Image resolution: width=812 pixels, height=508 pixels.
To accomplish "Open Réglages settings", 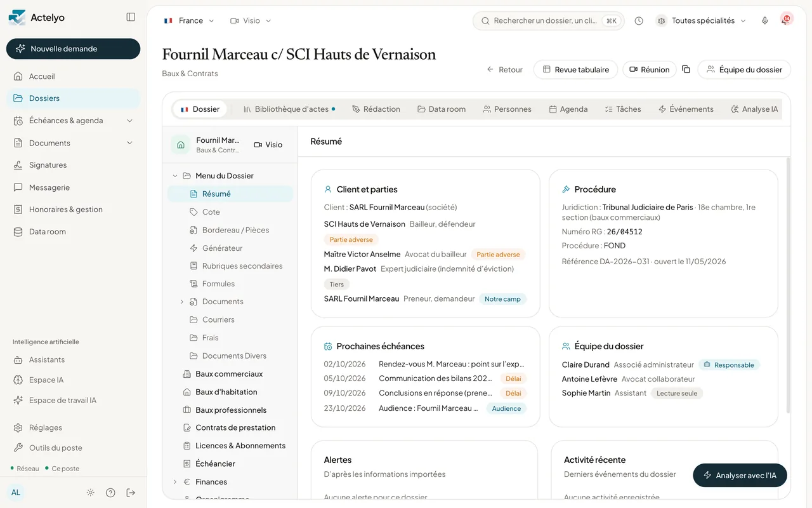I will point(73,427).
